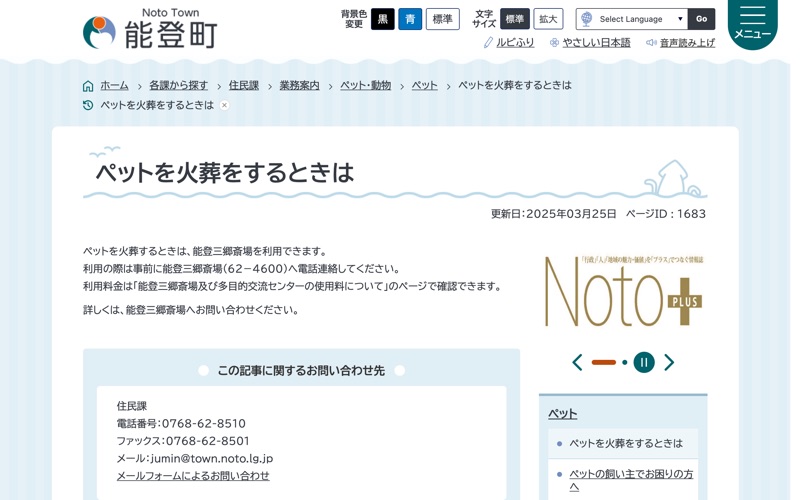The image size is (800, 500).
Task: Open メールフォームによるお問い合わせ link
Action: (x=193, y=476)
